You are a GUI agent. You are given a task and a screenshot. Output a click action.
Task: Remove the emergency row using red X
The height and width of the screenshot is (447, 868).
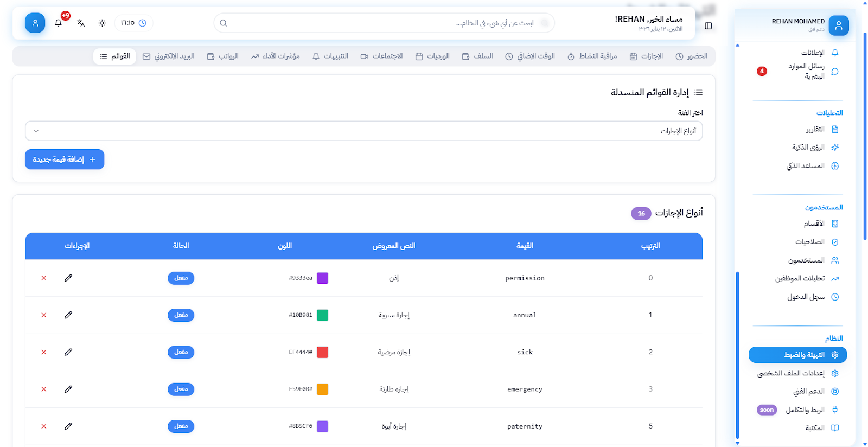(44, 389)
